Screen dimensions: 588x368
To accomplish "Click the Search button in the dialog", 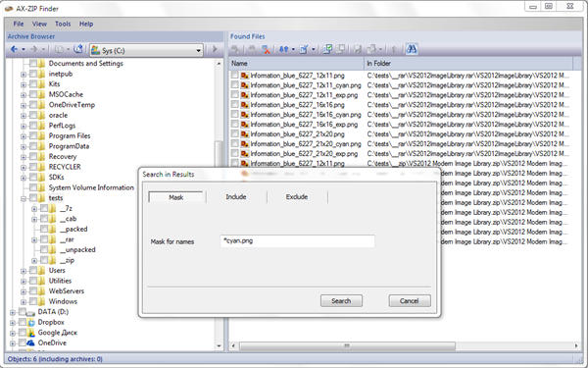I will [x=341, y=301].
